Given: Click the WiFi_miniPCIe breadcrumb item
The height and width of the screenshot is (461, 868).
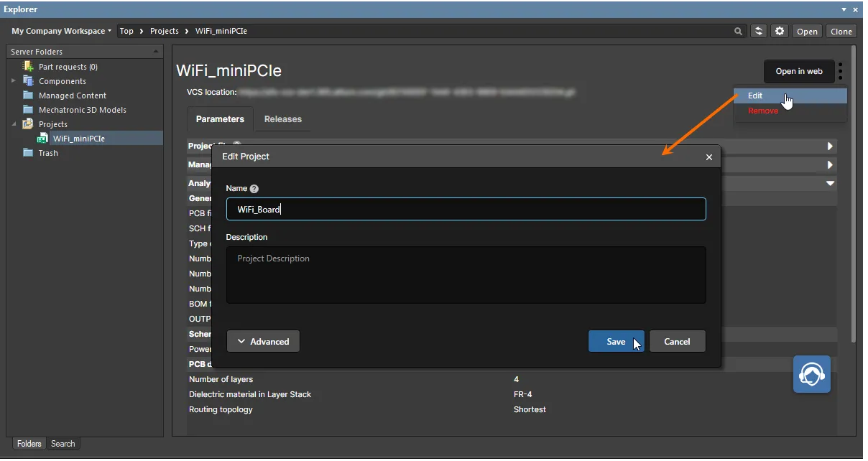Looking at the screenshot, I should pos(221,31).
